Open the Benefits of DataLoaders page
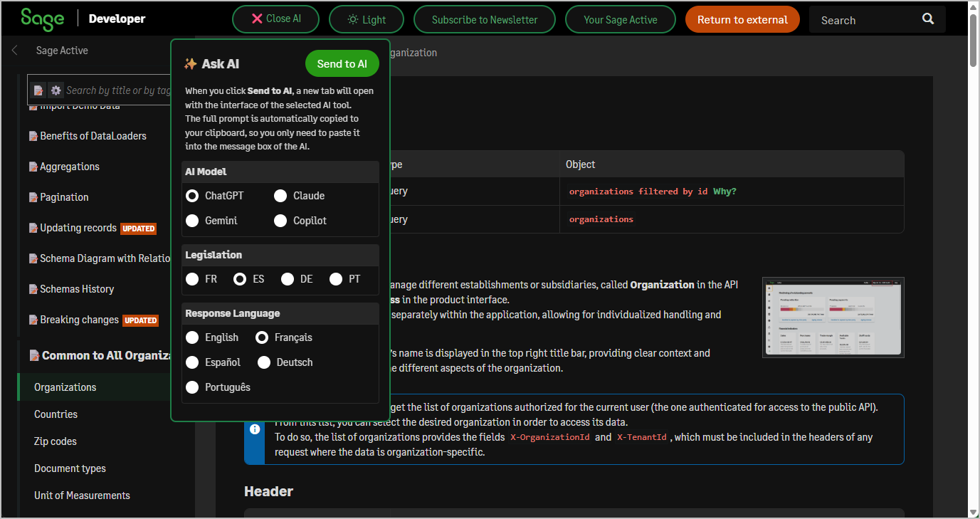 [93, 136]
